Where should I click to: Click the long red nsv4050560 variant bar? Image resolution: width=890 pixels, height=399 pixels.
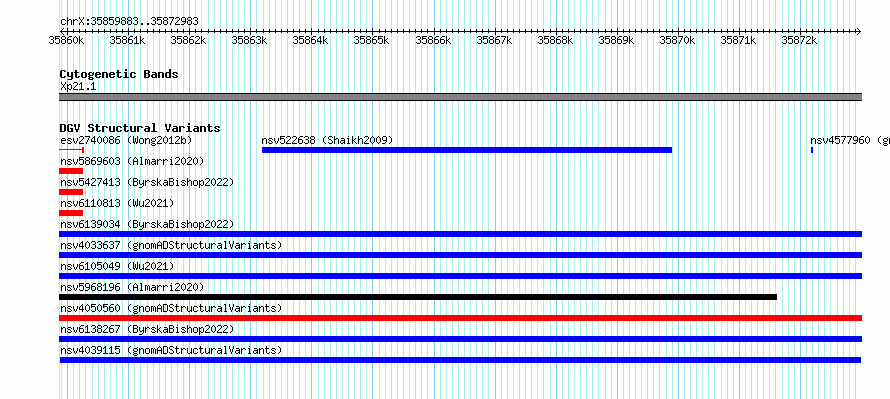coord(460,318)
